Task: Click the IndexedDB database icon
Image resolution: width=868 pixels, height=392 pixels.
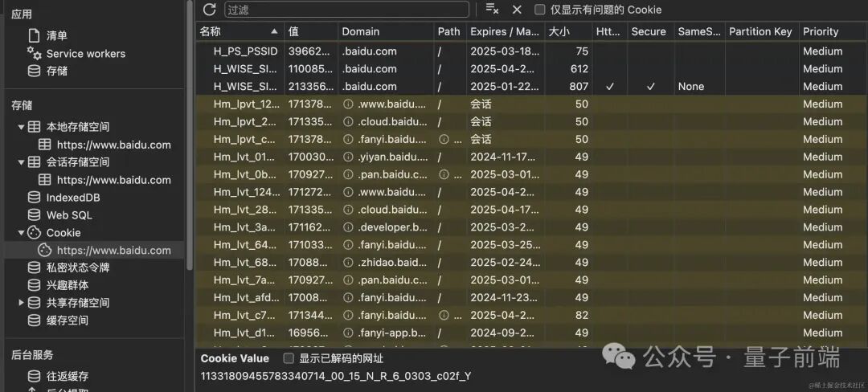Action: point(35,198)
